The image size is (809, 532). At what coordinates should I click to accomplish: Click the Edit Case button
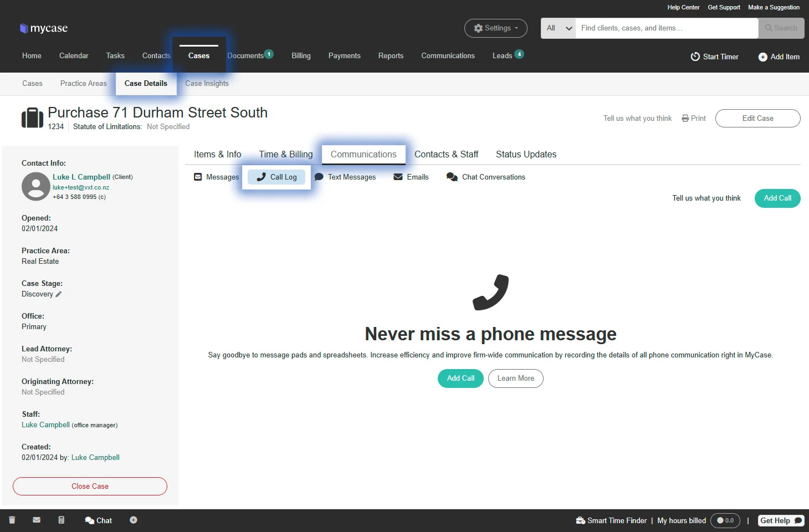click(757, 118)
